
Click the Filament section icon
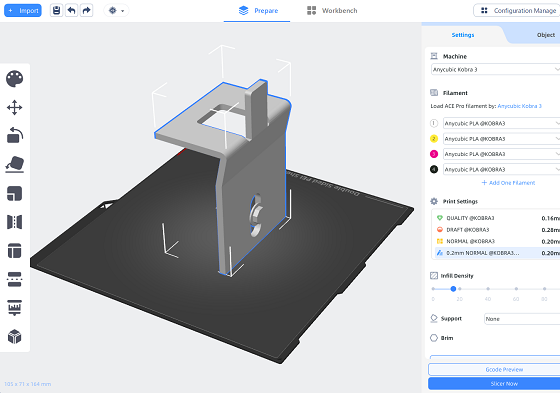[x=434, y=93]
